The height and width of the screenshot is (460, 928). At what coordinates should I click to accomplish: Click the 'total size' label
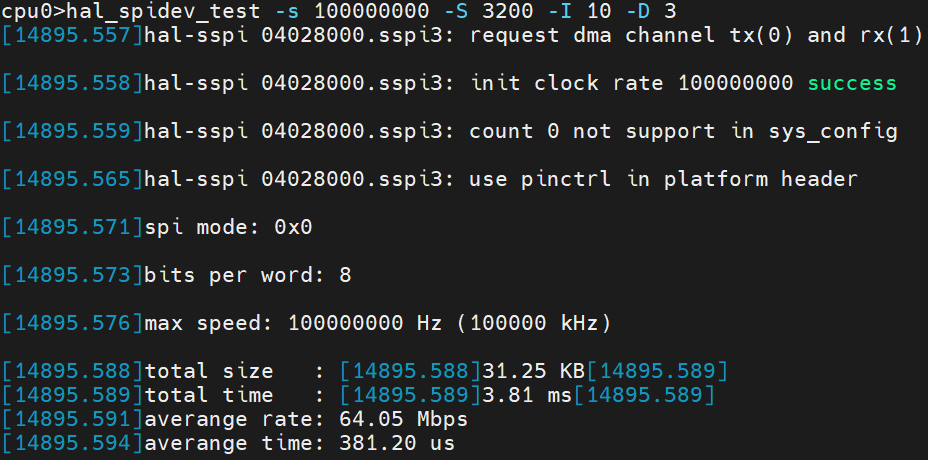click(210, 371)
